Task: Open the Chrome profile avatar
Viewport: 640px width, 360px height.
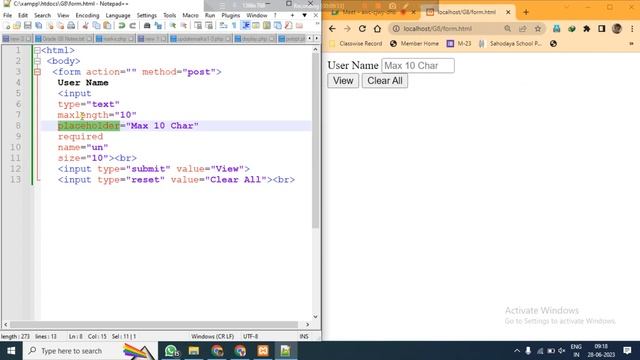Action: click(x=617, y=29)
